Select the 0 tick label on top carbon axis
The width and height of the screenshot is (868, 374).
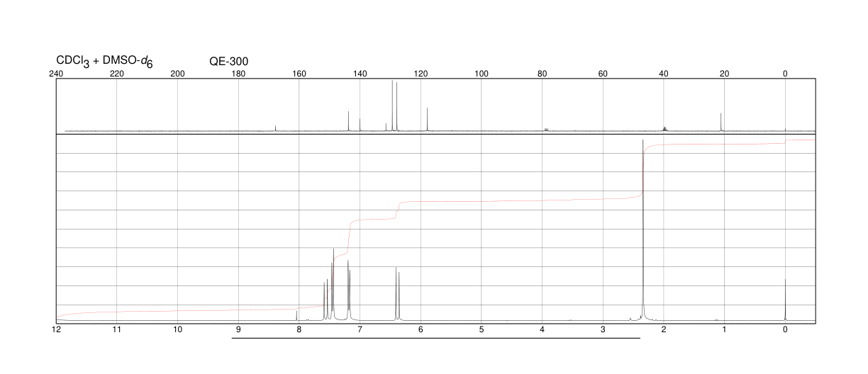click(x=785, y=74)
